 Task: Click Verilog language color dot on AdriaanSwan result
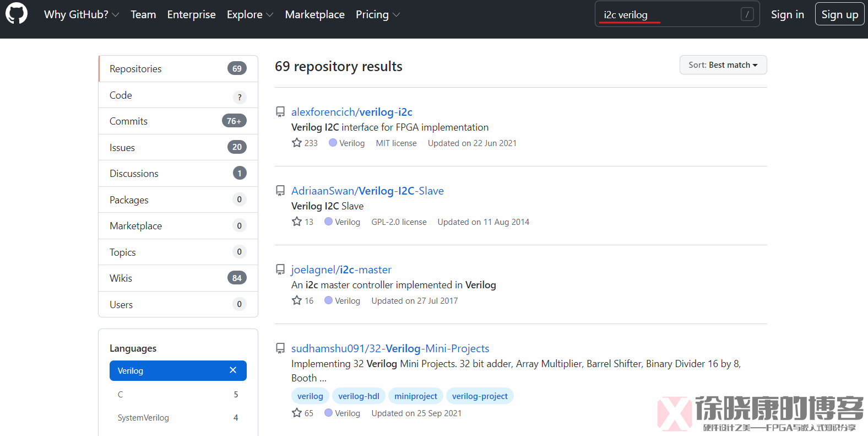[328, 222]
